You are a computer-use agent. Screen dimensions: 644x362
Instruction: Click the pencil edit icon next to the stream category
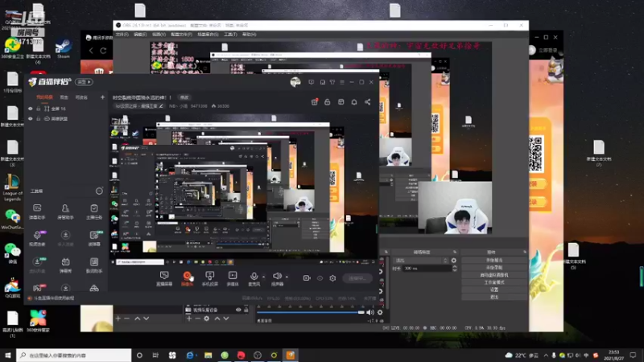tap(162, 106)
